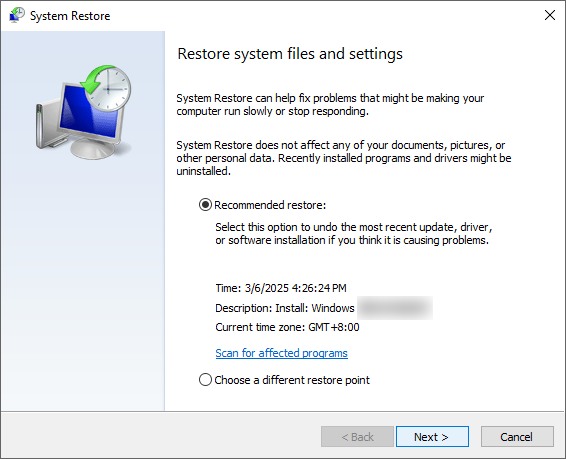Open the Scan for affected programs link

click(x=282, y=353)
